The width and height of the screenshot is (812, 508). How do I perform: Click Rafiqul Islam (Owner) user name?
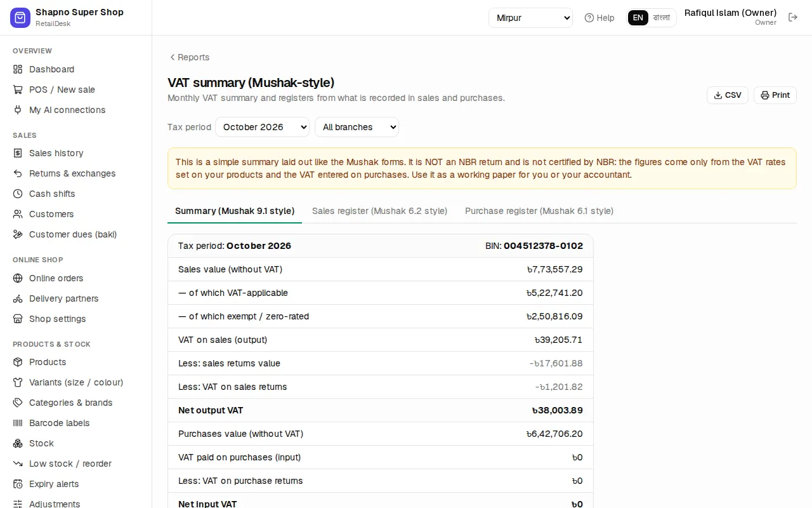click(x=730, y=13)
